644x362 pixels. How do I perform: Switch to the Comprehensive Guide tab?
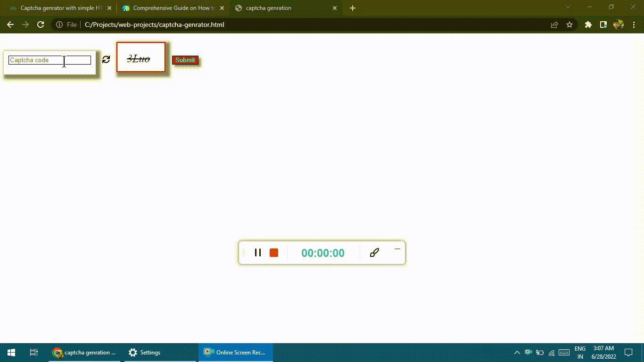point(170,8)
